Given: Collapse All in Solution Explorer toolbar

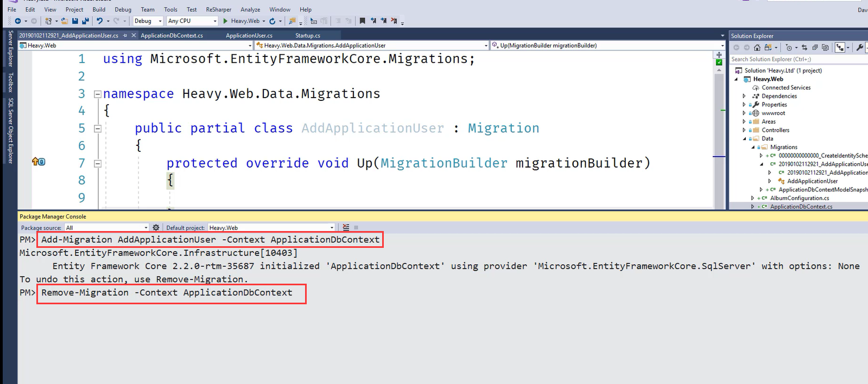Looking at the screenshot, I should pos(815,48).
